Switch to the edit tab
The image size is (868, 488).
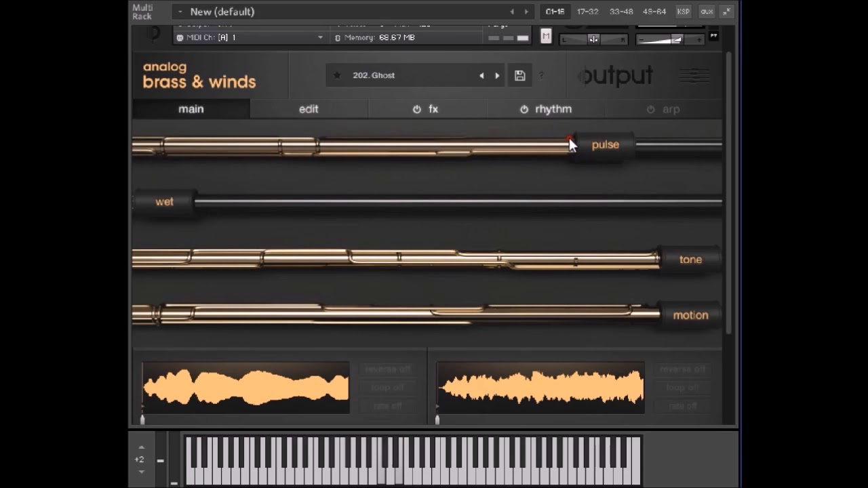click(x=309, y=109)
